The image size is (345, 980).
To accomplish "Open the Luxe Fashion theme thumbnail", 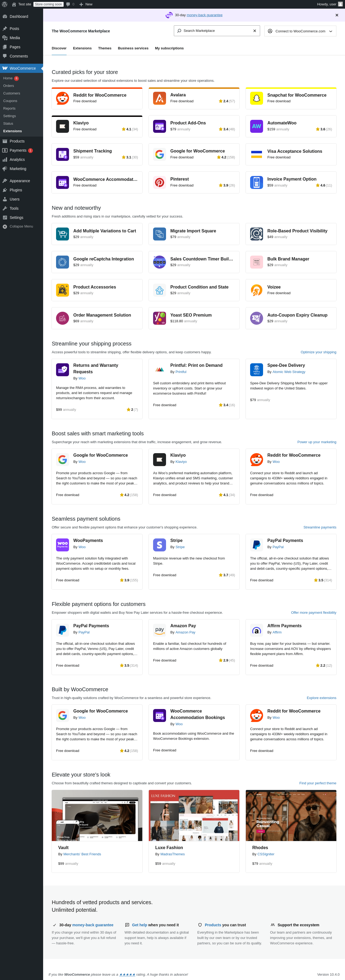I will click(194, 816).
